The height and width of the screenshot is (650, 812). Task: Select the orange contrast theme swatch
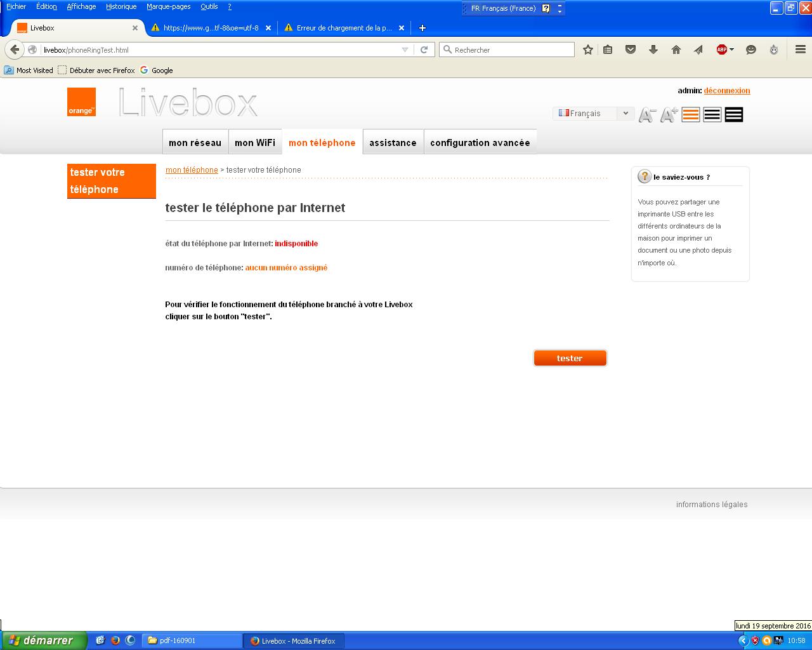tap(691, 115)
